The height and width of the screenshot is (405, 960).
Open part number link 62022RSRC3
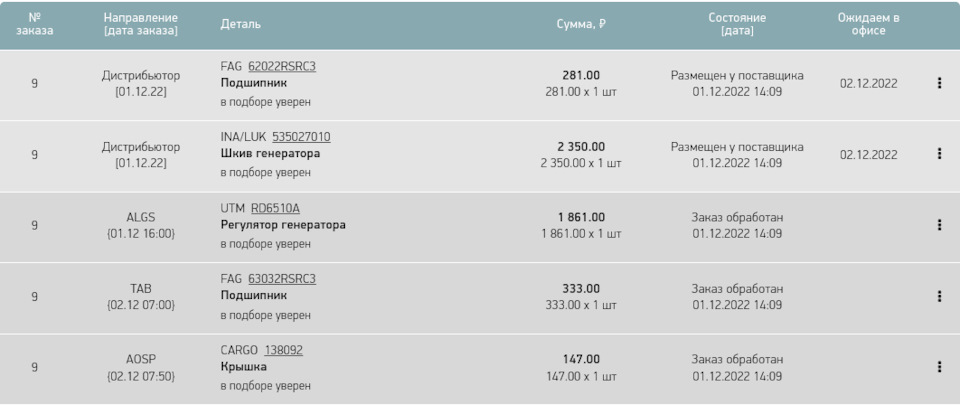point(282,66)
